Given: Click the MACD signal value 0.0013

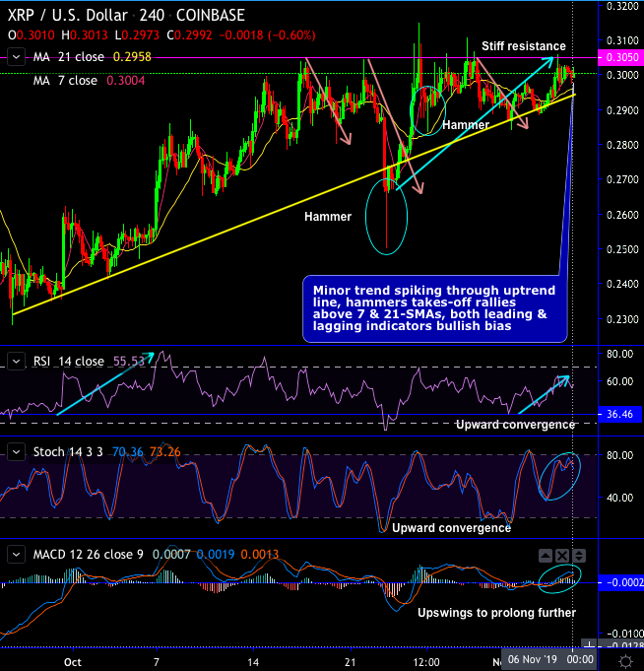Looking at the screenshot, I should pos(260,555).
